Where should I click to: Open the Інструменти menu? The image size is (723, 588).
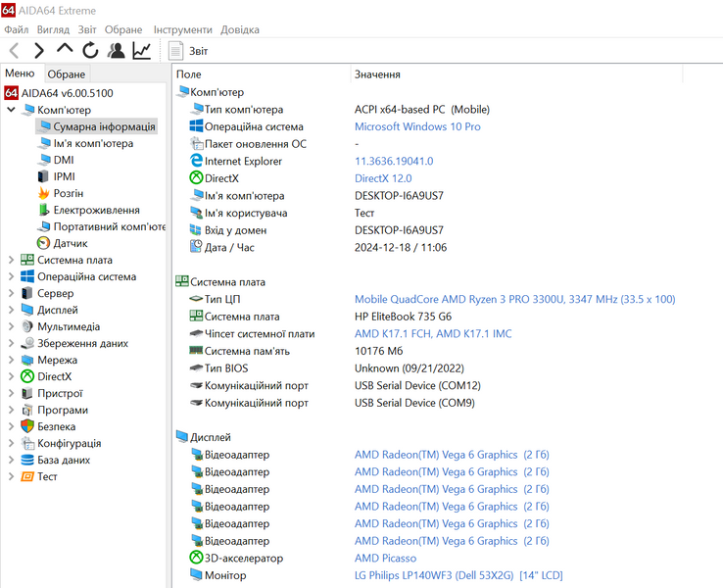183,29
